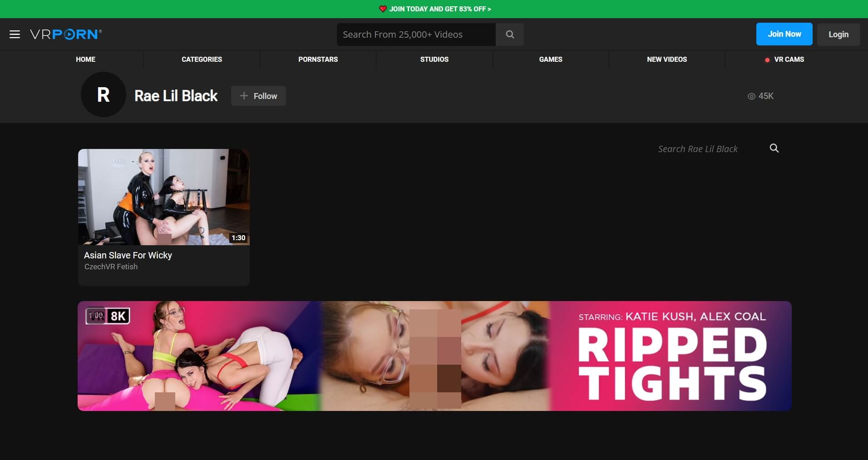Viewport: 868px width, 460px height.
Task: Follow this profile with the Follow button
Action: (258, 96)
